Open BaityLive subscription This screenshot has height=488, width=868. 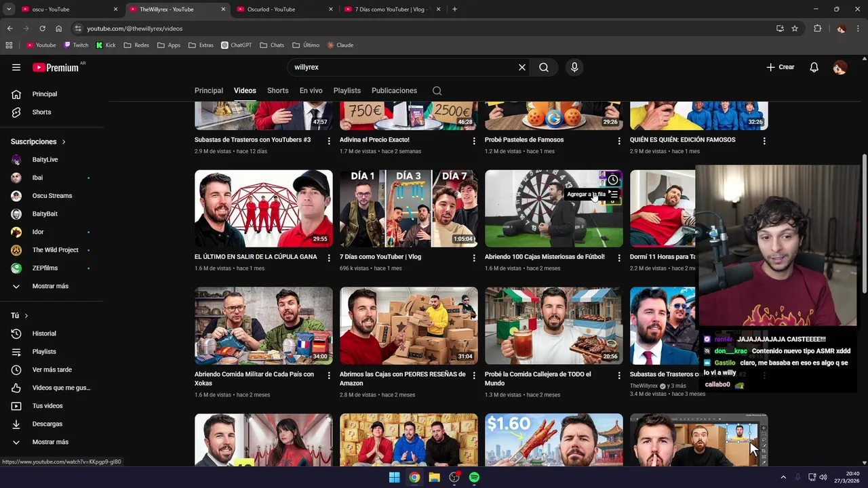52,160
